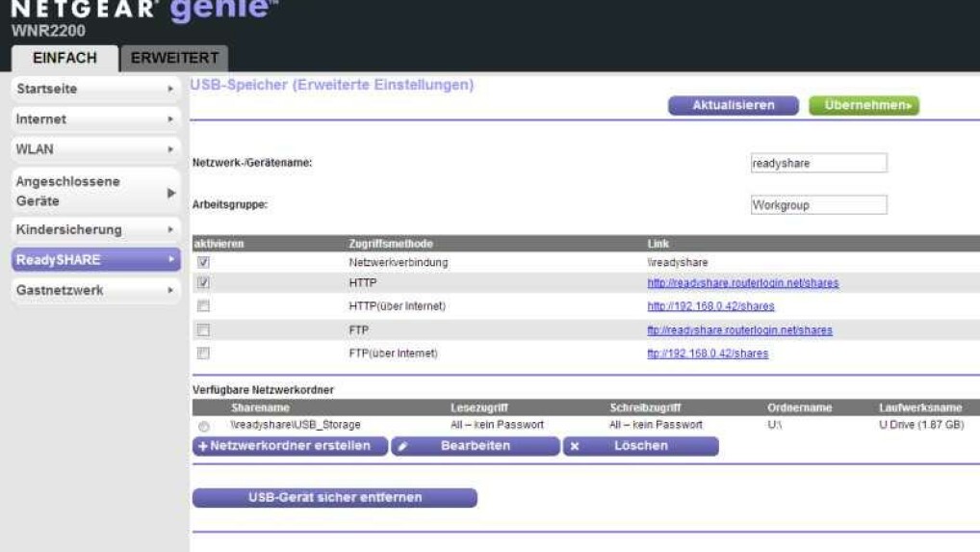This screenshot has height=552, width=980.
Task: Click the Netzwerk-/Gerätename input field
Action: pos(817,164)
